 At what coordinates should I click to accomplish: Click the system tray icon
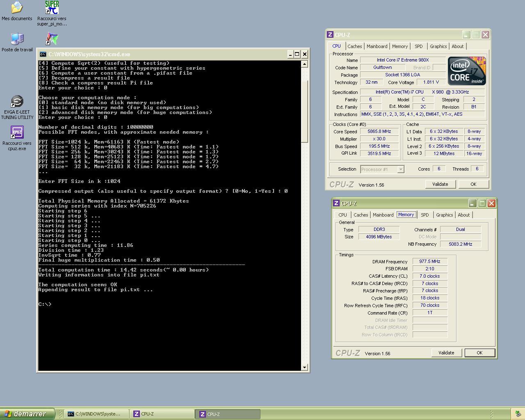pyautogui.click(x=518, y=414)
